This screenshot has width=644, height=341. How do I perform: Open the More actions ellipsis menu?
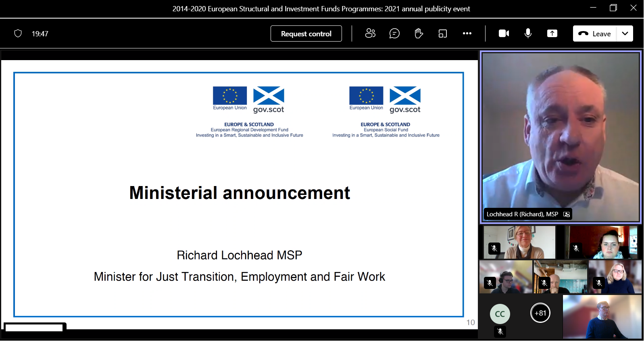[x=467, y=33]
